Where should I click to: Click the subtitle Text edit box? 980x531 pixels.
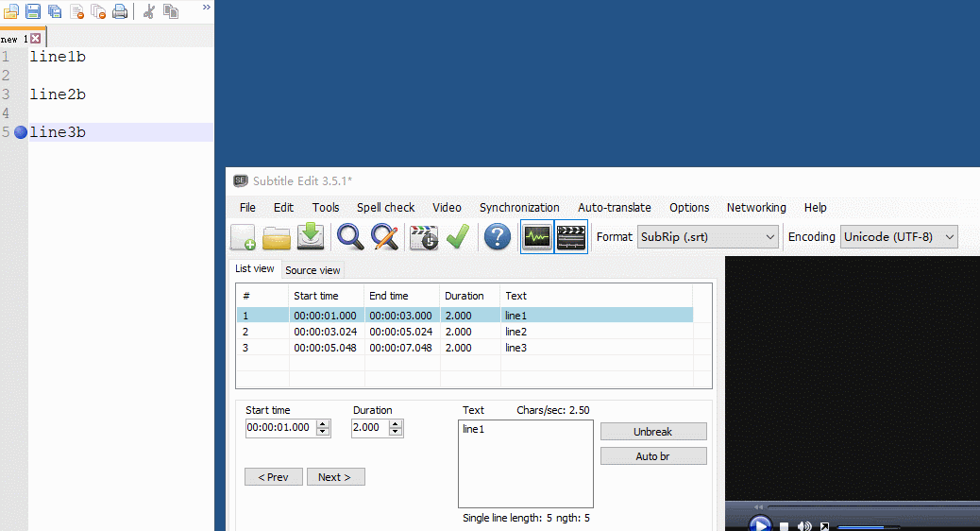coord(526,464)
